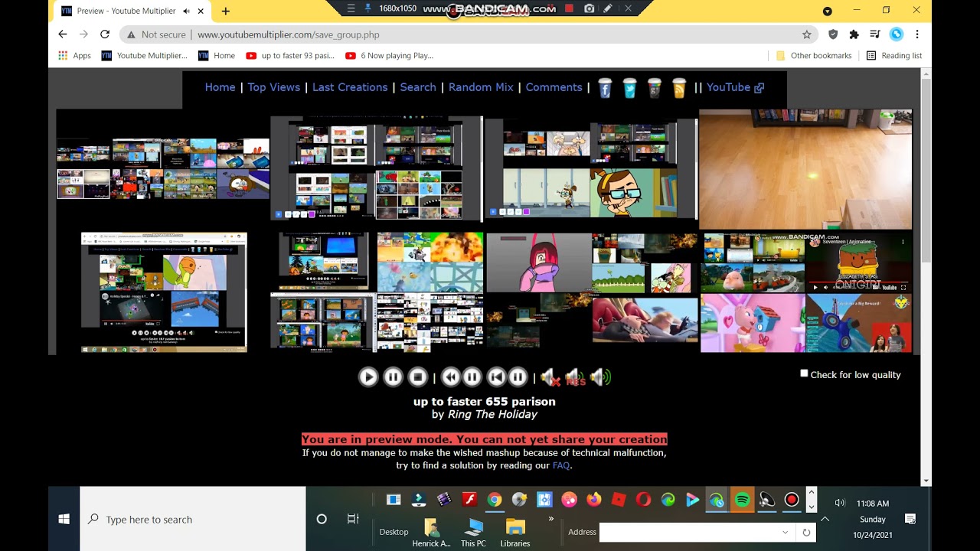Click the mashup title 'up to faster 655 parison'
Viewport: 980px width, 551px height.
[485, 401]
